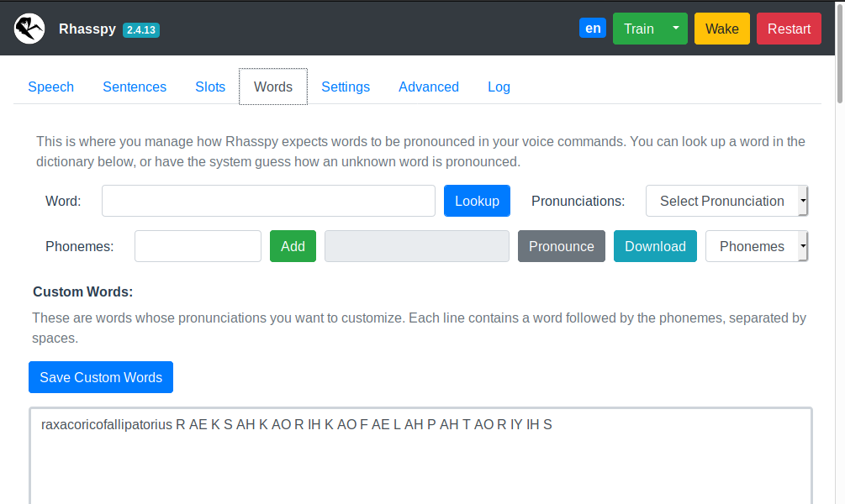Open the Train dropdown caret
The width and height of the screenshot is (845, 504).
tap(676, 29)
